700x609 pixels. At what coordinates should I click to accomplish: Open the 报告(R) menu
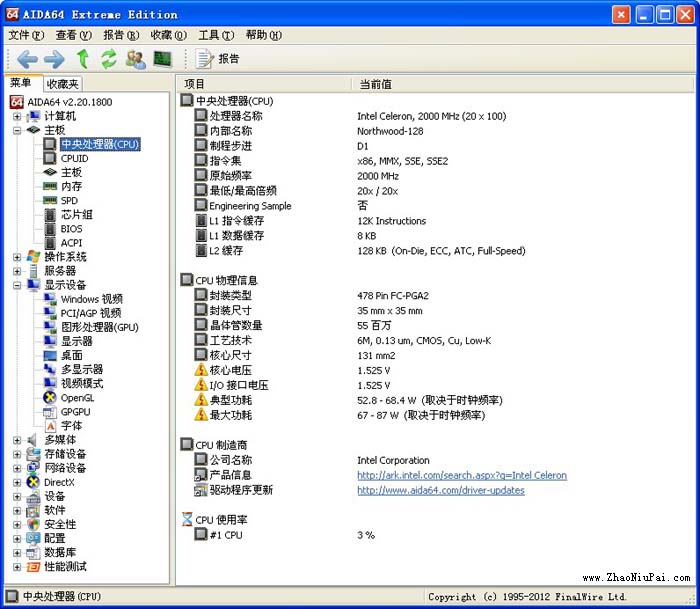(x=121, y=35)
